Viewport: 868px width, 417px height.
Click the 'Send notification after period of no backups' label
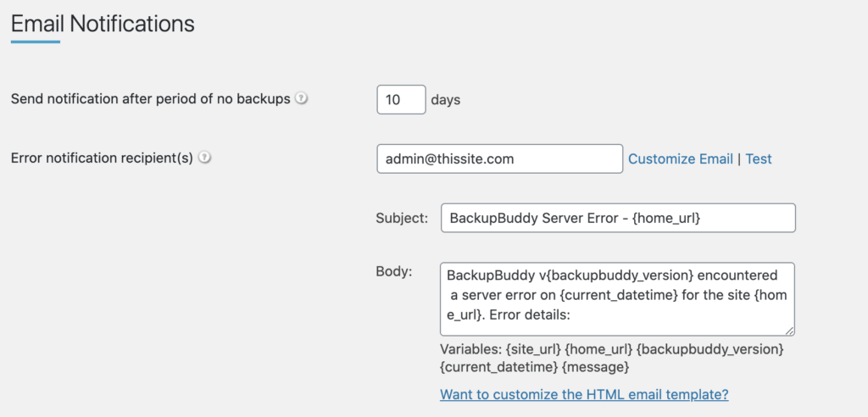[151, 99]
